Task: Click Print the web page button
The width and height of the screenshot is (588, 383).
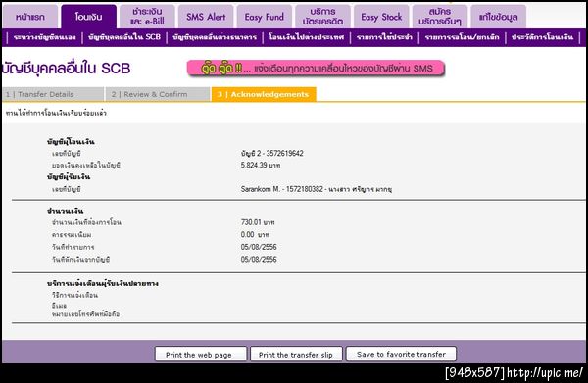Action: click(x=201, y=355)
